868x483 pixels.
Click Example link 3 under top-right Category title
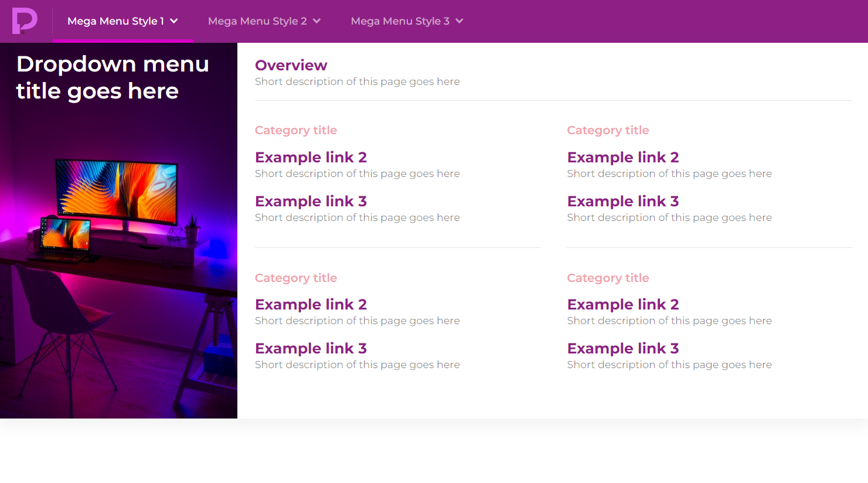(622, 201)
